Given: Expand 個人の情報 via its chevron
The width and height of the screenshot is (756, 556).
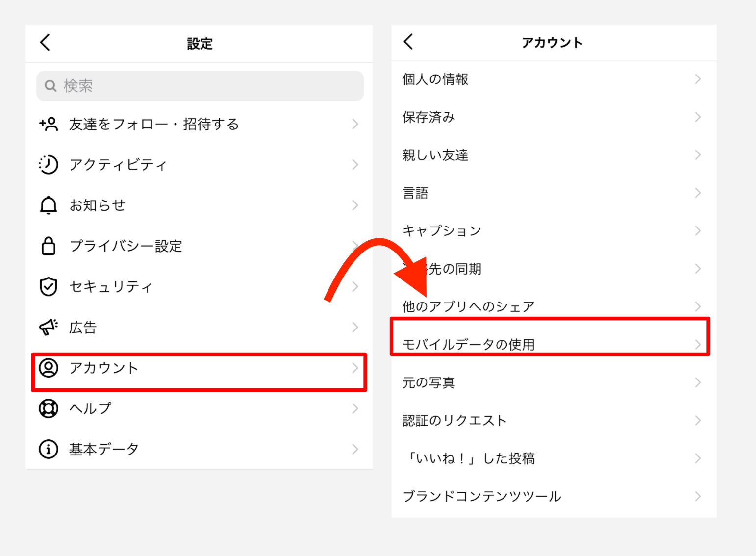Looking at the screenshot, I should pyautogui.click(x=698, y=79).
